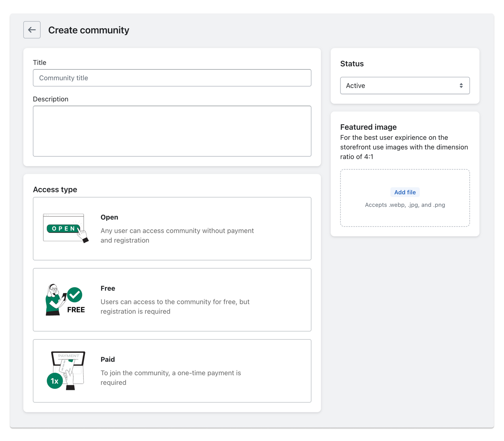Click the FREE checkmark illustration
Screen dimensions: 504x441
pyautogui.click(x=65, y=299)
